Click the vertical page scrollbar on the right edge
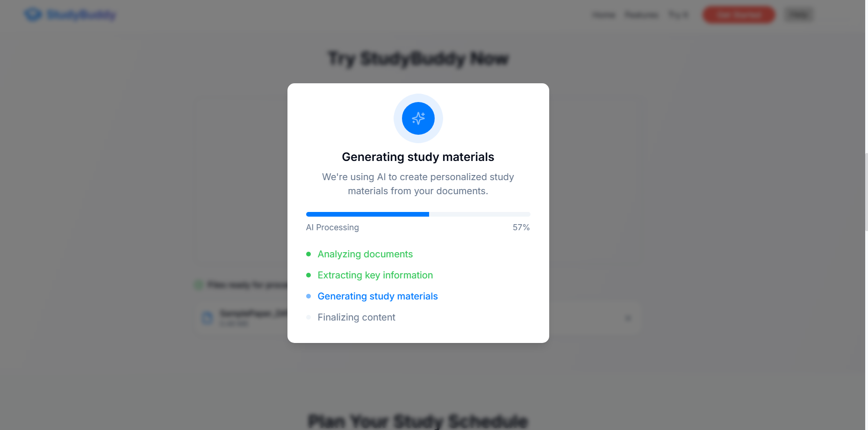This screenshot has height=430, width=868. 866,192
